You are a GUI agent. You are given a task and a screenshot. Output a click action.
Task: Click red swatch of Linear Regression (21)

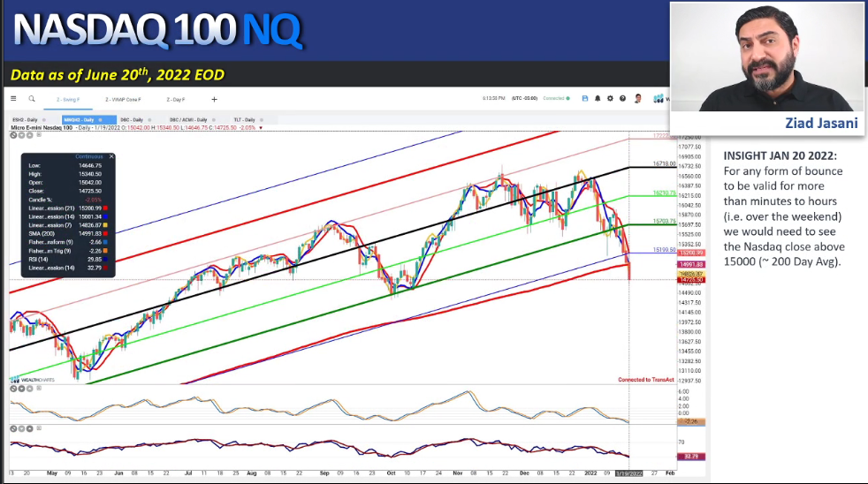105,208
